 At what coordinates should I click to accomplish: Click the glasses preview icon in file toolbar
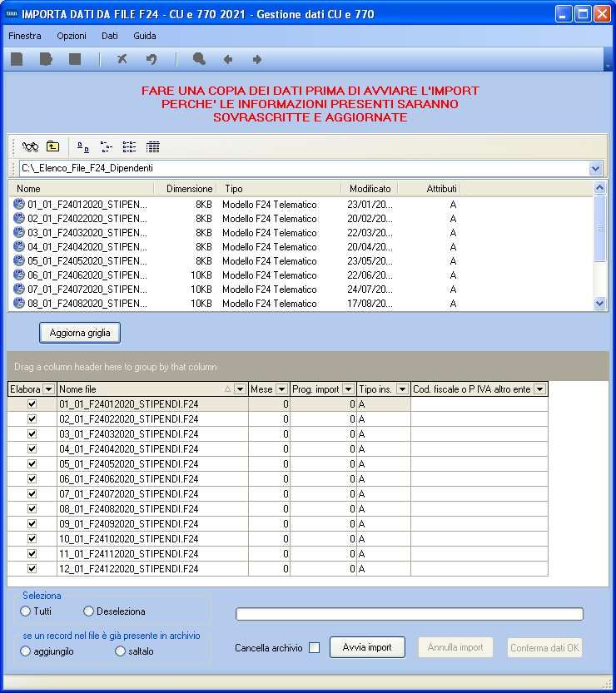tap(31, 147)
